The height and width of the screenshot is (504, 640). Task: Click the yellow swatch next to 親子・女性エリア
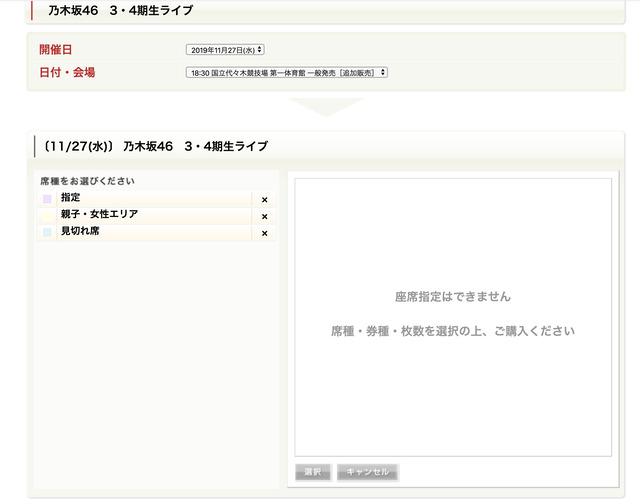pos(47,215)
